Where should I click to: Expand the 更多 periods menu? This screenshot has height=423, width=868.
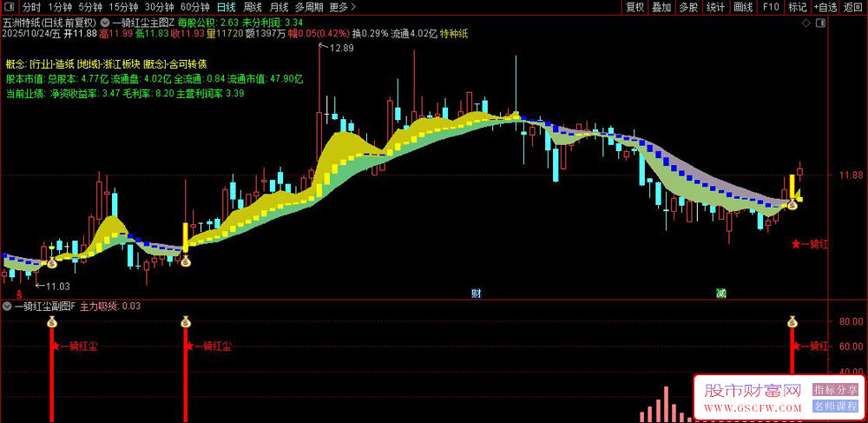[x=342, y=7]
